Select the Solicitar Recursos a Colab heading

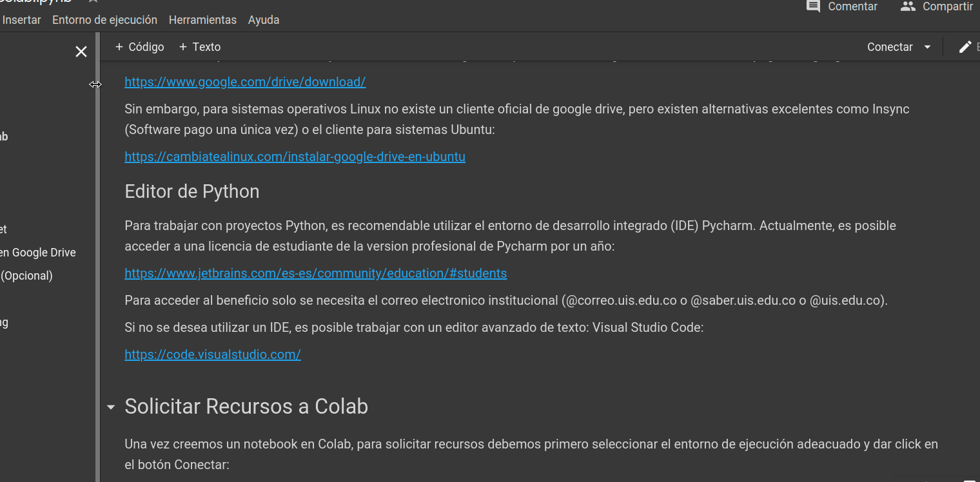[246, 407]
